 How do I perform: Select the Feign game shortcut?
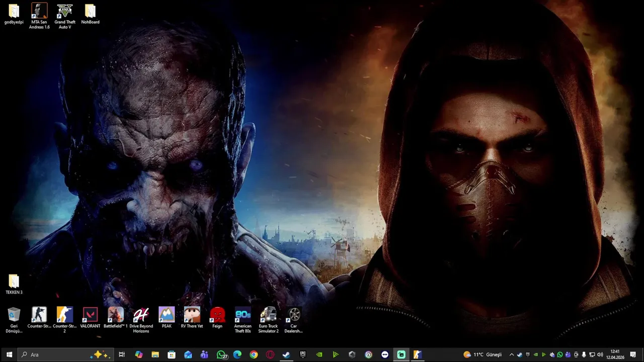(x=217, y=318)
